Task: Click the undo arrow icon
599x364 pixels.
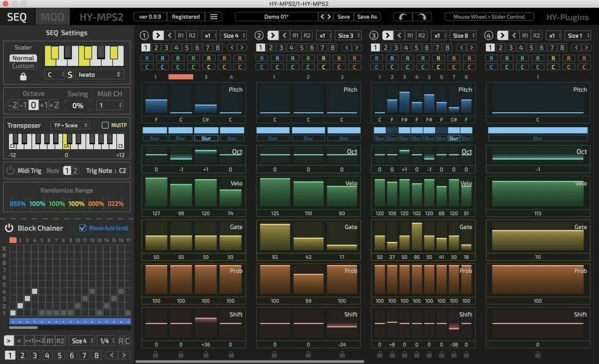Action: coord(403,17)
